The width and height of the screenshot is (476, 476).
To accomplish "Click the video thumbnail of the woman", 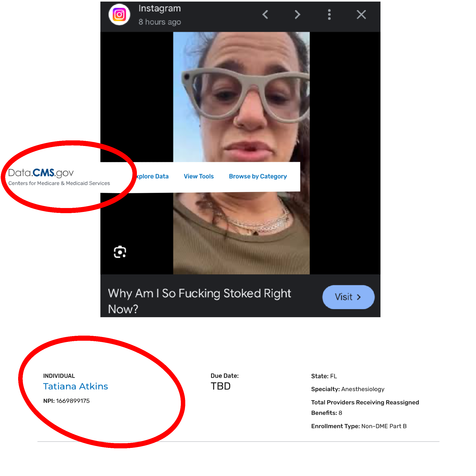I will [x=241, y=153].
